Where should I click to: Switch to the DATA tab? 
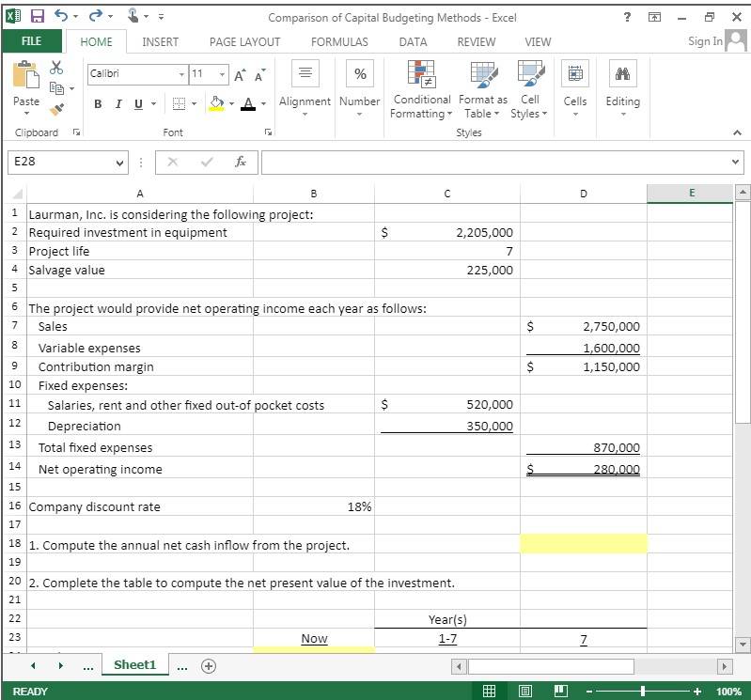click(413, 42)
